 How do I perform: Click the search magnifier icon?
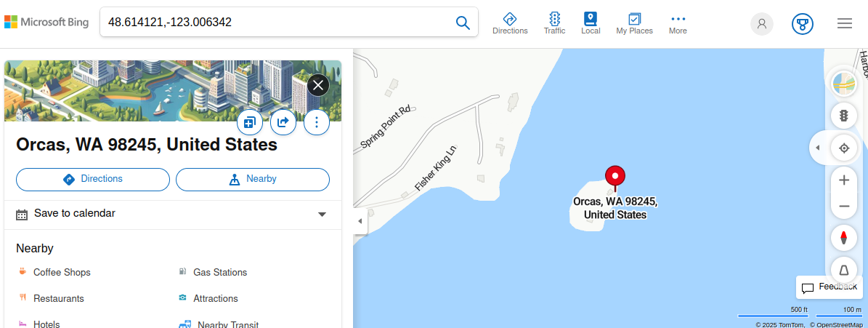(462, 22)
